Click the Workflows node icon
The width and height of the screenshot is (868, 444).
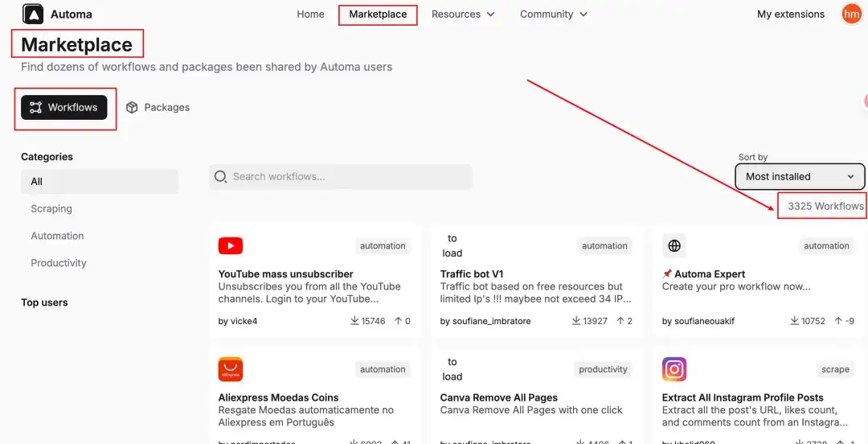click(x=35, y=108)
